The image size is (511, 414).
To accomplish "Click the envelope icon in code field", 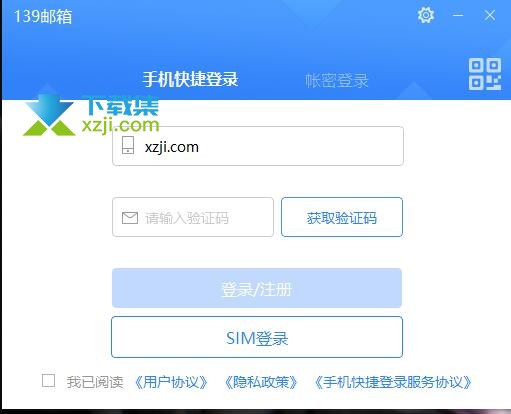I will pos(130,218).
